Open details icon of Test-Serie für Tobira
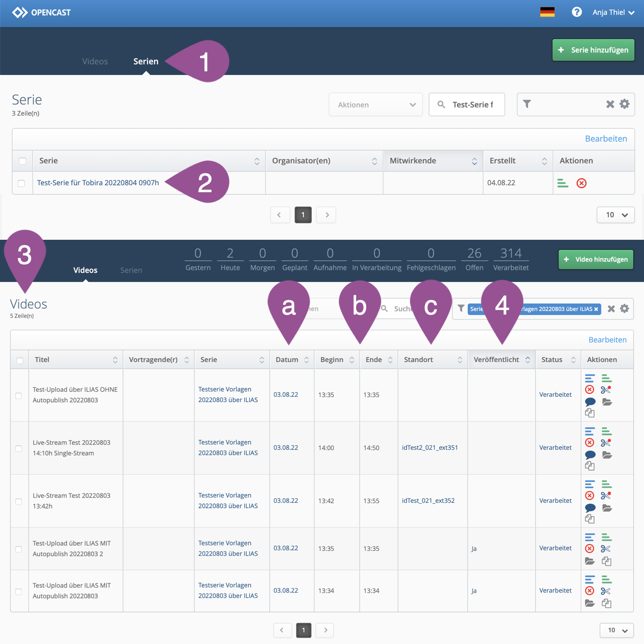644x644 pixels. 563,183
